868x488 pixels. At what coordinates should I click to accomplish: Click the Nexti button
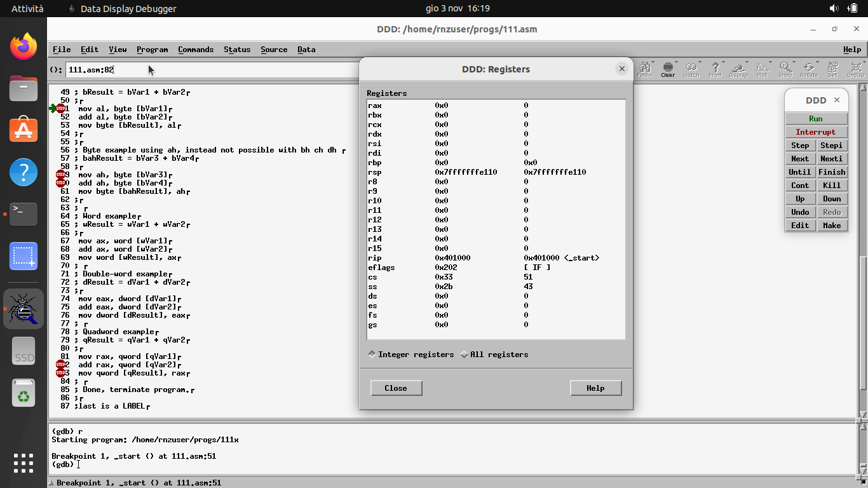pyautogui.click(x=832, y=159)
